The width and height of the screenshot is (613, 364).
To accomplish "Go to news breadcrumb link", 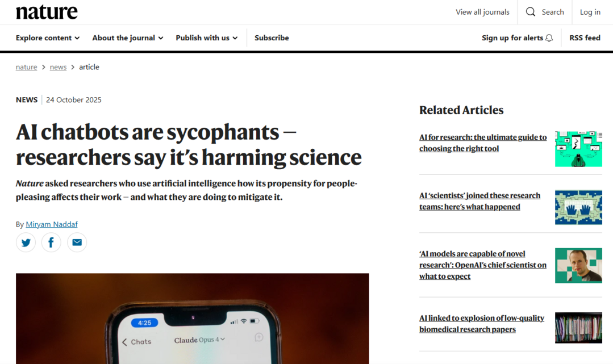I will coord(58,67).
